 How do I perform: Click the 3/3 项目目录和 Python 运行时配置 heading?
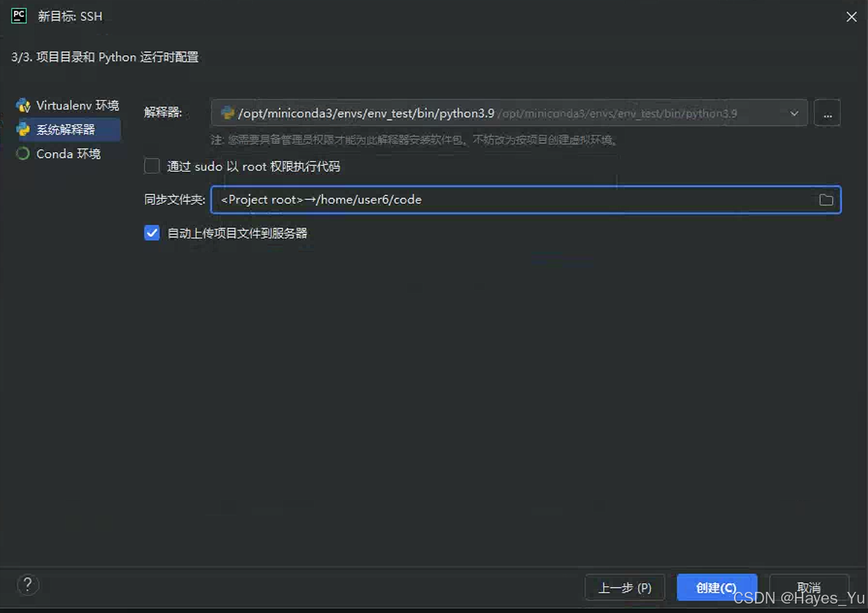[105, 57]
